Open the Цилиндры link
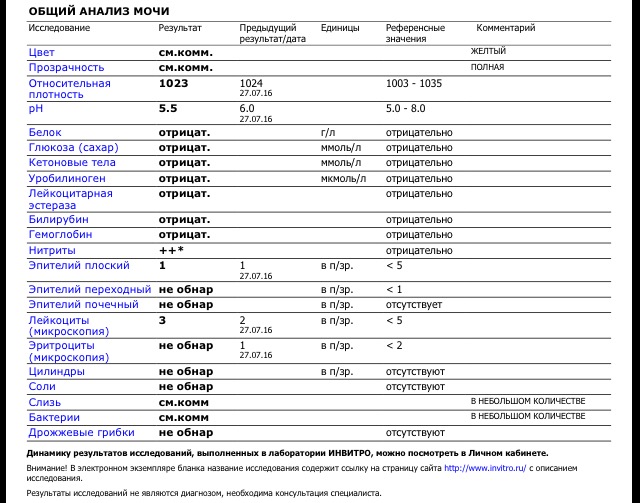 click(x=56, y=372)
